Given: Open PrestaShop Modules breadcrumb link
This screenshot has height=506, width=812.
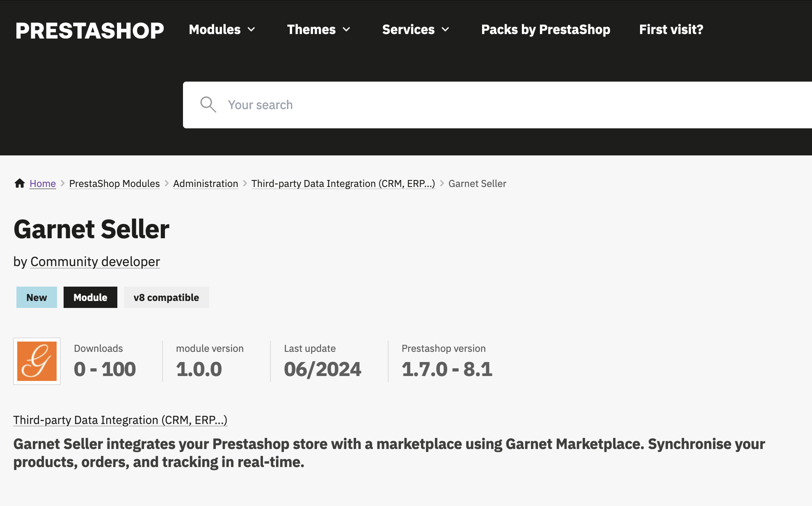Looking at the screenshot, I should (x=114, y=184).
